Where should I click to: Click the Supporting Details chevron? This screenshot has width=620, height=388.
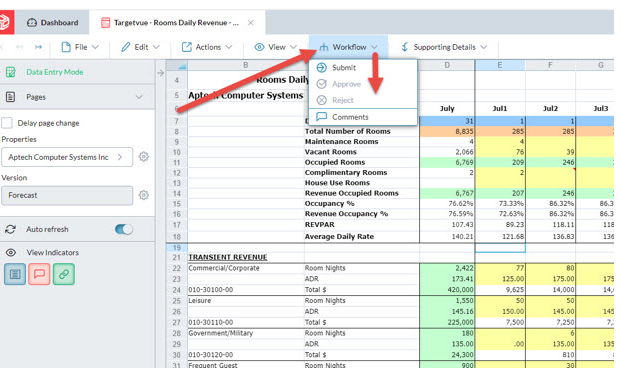[484, 47]
